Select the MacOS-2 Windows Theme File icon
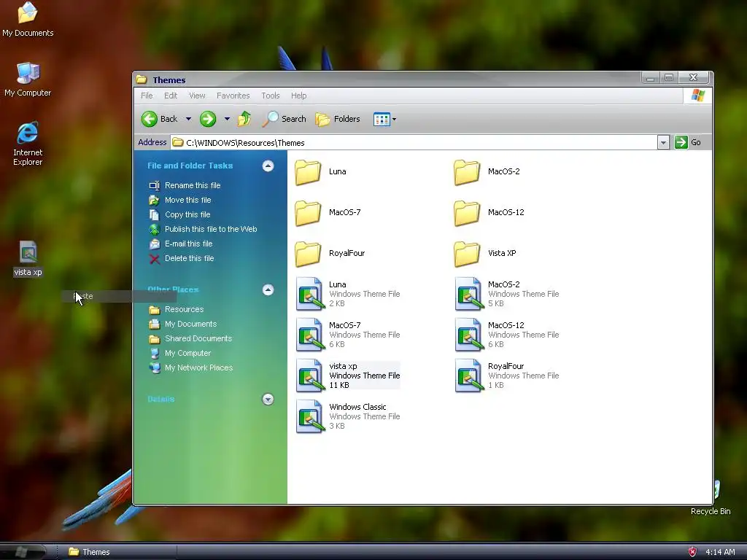This screenshot has height=560, width=747. [469, 295]
